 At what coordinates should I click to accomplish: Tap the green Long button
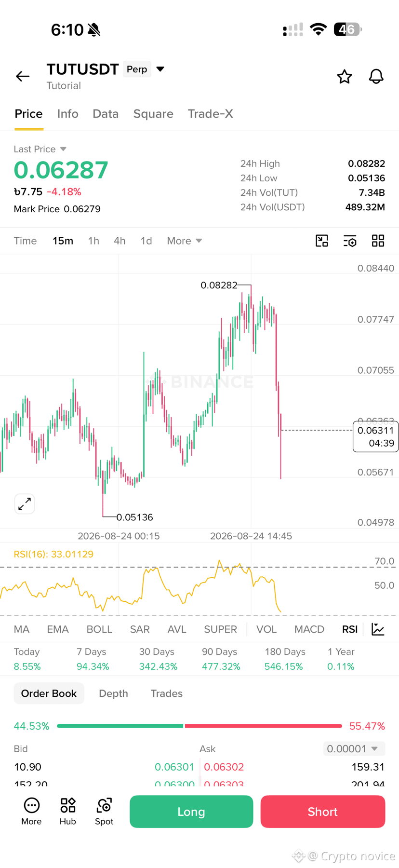tap(191, 812)
